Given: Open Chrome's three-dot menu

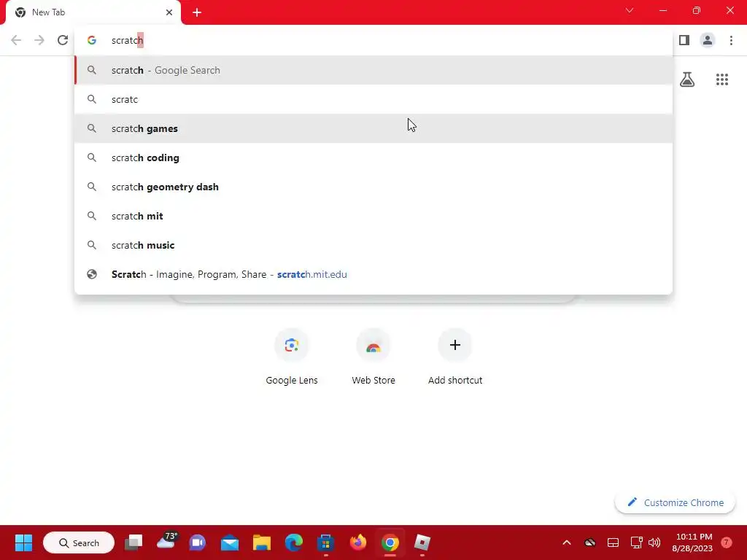Looking at the screenshot, I should 731,40.
